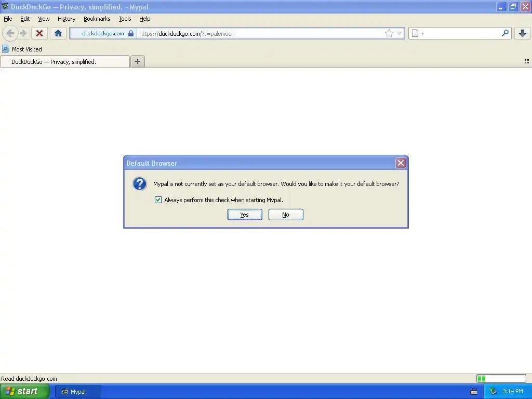Open the Bookmarks menu
Viewport: 532px width, 399px height.
[97, 19]
